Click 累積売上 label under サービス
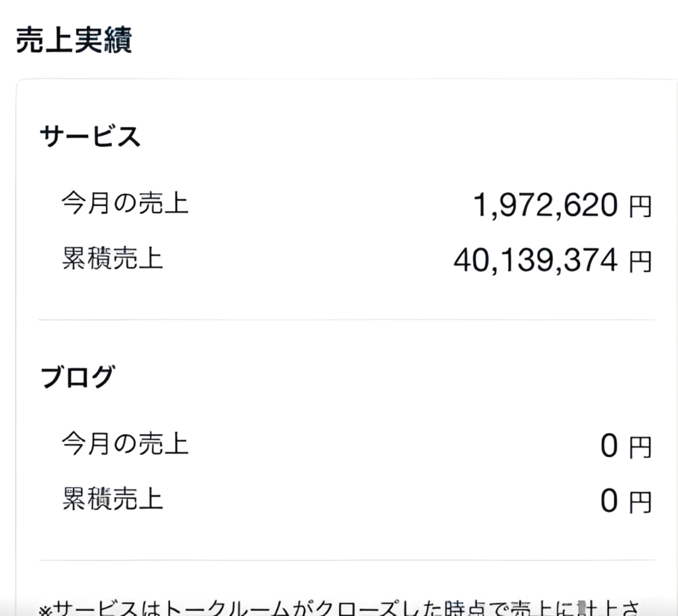 pyautogui.click(x=113, y=258)
